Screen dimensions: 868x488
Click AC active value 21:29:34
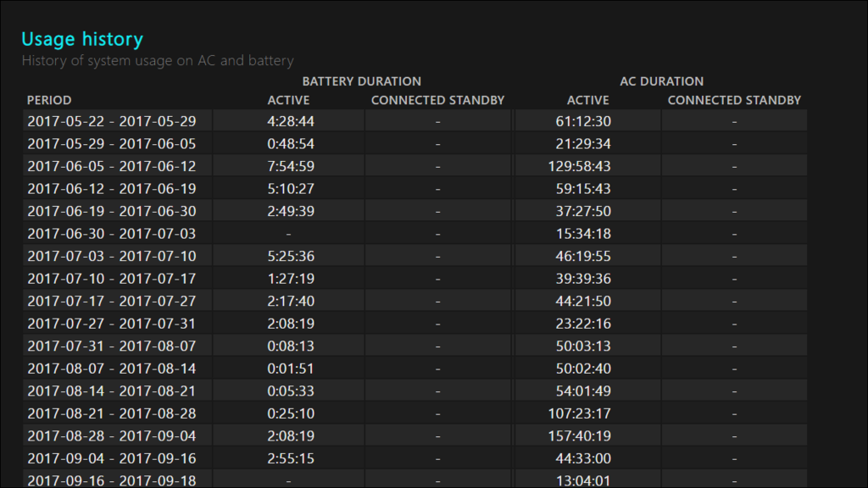click(583, 144)
